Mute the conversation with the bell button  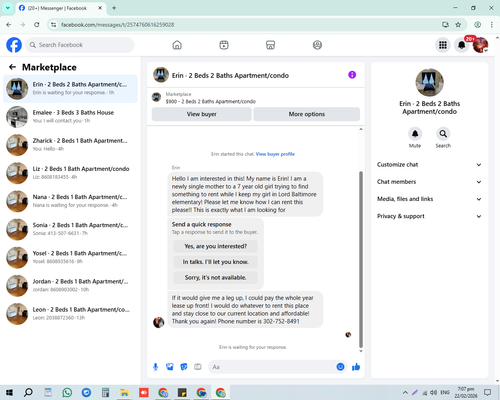pyautogui.click(x=415, y=134)
